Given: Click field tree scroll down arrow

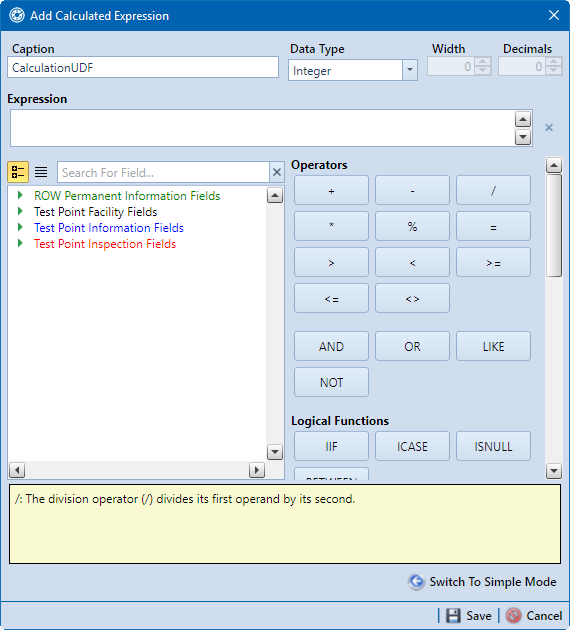Looking at the screenshot, I should 275,452.
